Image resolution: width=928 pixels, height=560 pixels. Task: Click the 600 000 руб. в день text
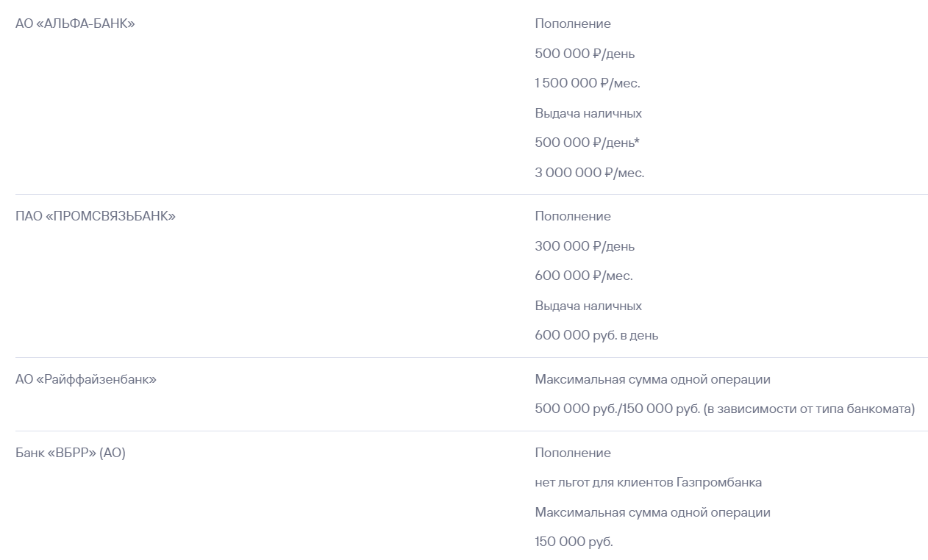(596, 335)
